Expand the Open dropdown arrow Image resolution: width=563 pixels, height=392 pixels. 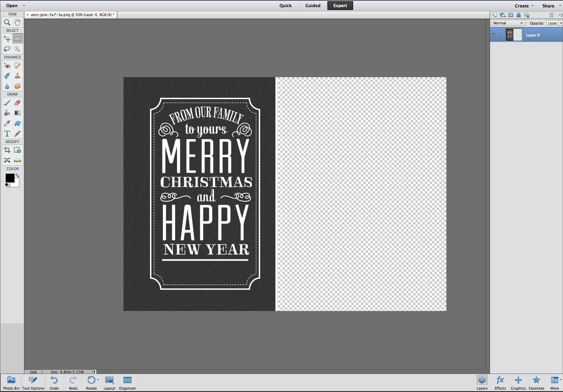point(24,5)
